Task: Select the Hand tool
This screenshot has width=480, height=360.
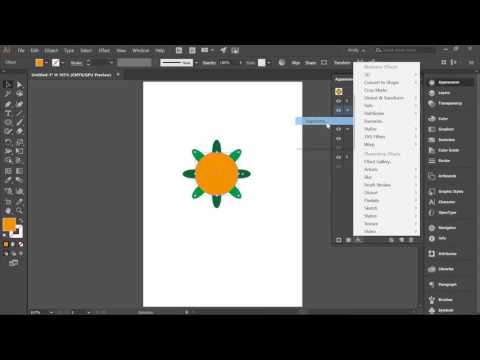Action: coord(8,211)
